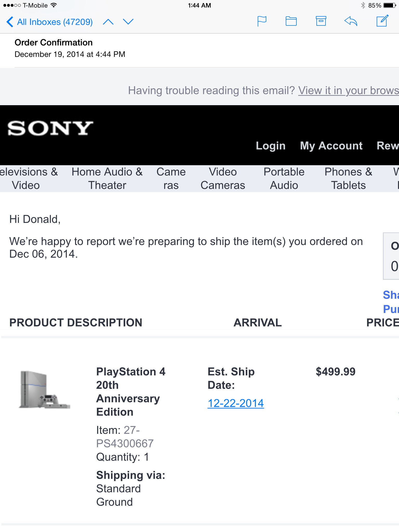399x532 pixels.
Task: Select the Cameras category
Action: pyautogui.click(x=171, y=178)
